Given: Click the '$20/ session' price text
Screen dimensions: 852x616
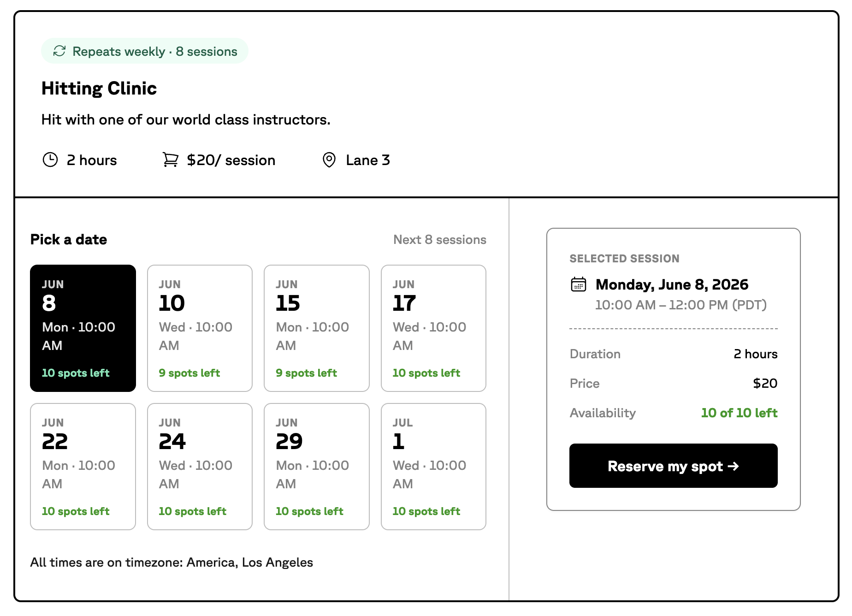Looking at the screenshot, I should [231, 160].
